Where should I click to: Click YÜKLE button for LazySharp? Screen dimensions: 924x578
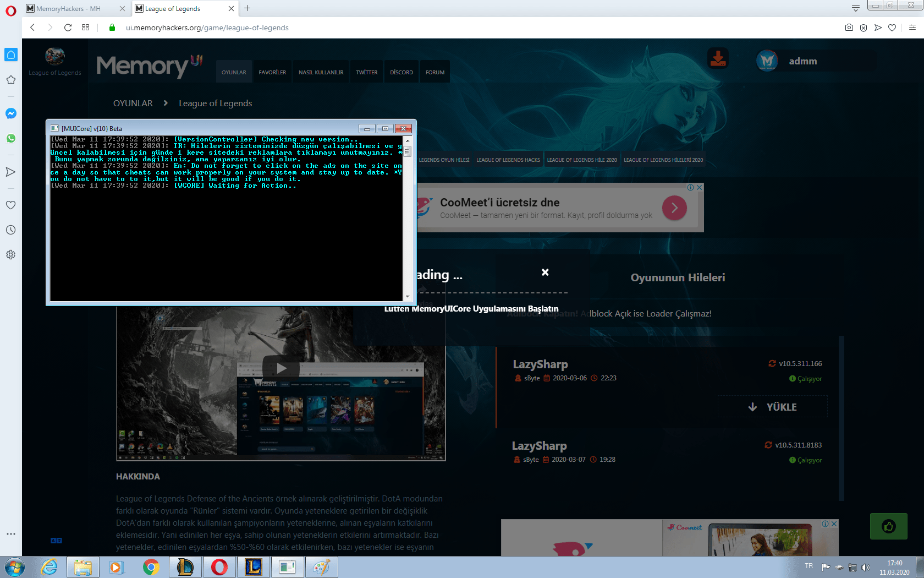[773, 407]
